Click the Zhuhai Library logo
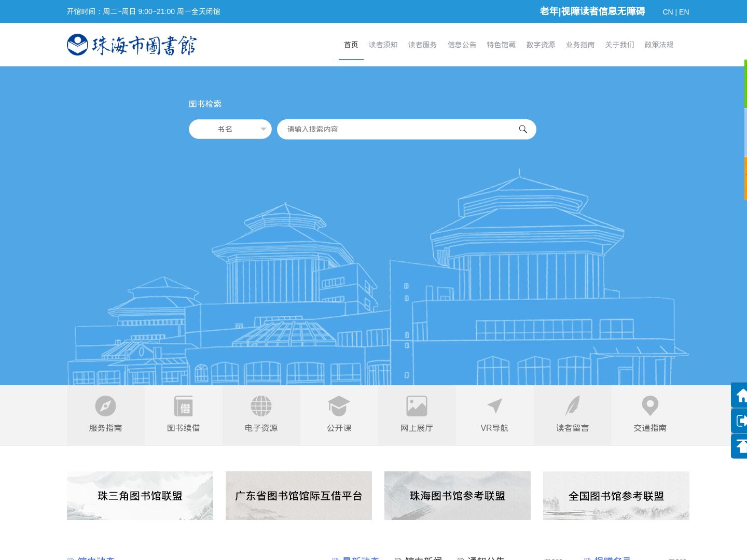The height and width of the screenshot is (560, 747). click(x=132, y=45)
